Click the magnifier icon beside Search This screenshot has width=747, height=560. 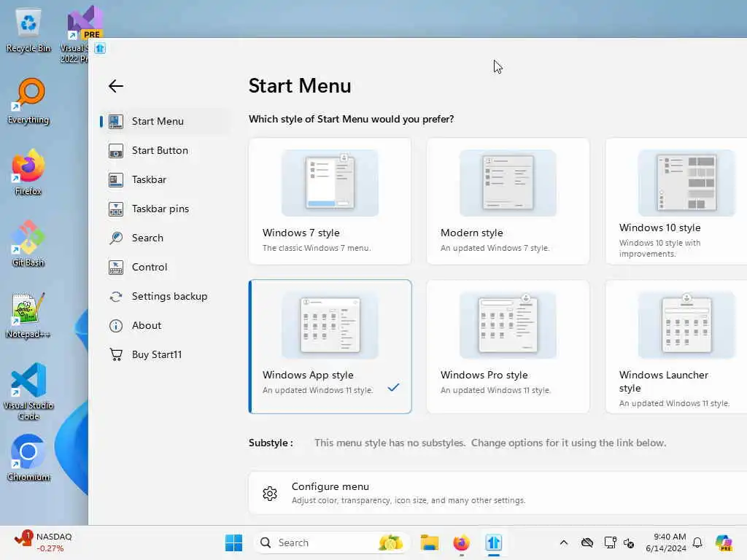116,238
